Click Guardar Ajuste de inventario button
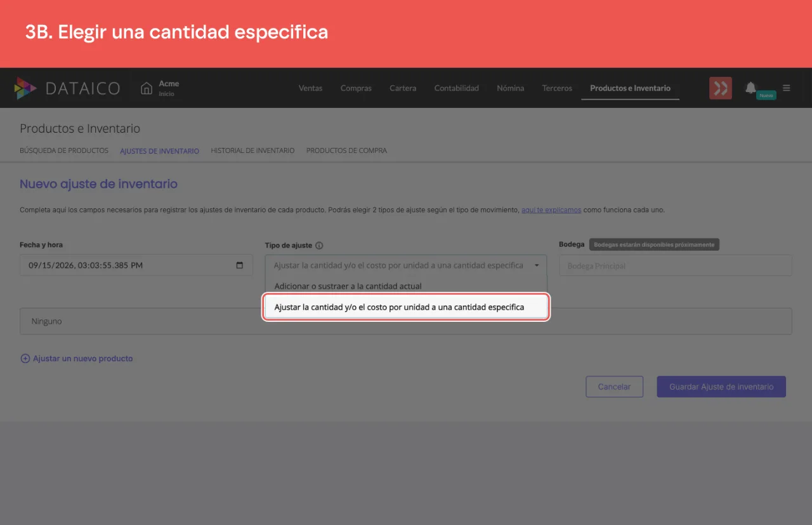 (x=721, y=387)
